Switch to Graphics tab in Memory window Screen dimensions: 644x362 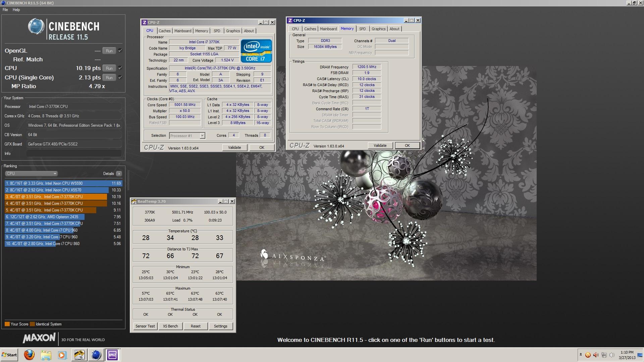pyautogui.click(x=378, y=29)
